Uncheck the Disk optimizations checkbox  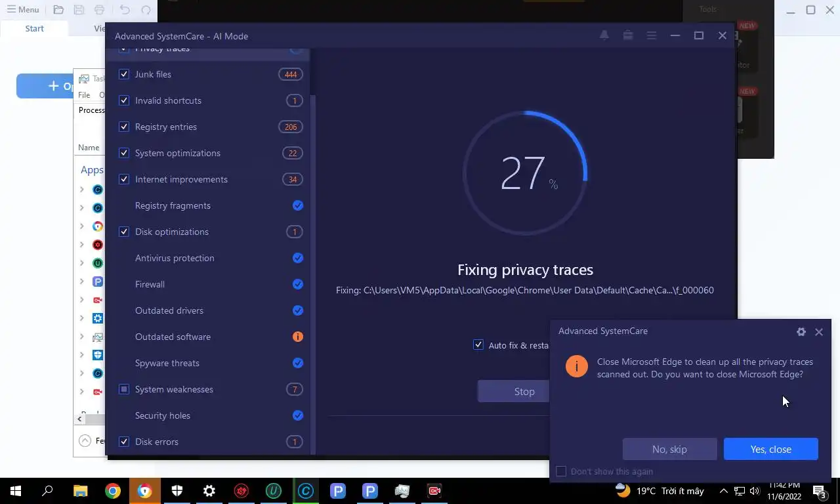[124, 232]
